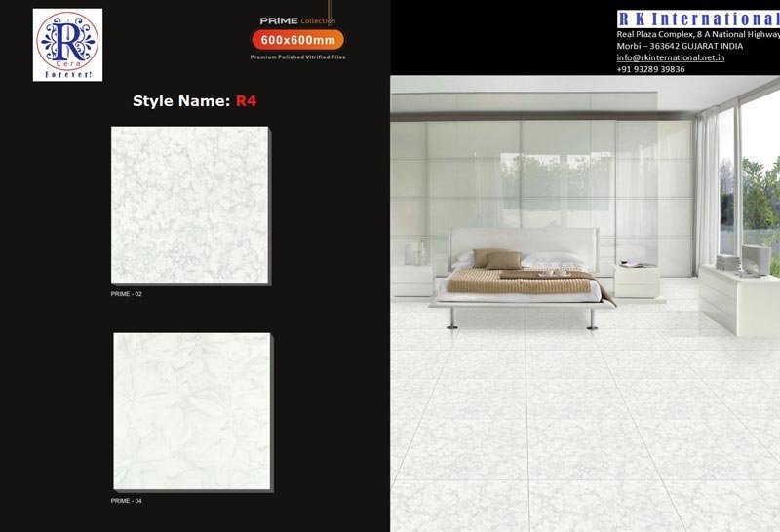Click the PRIME - 02 caption label

pos(127,293)
